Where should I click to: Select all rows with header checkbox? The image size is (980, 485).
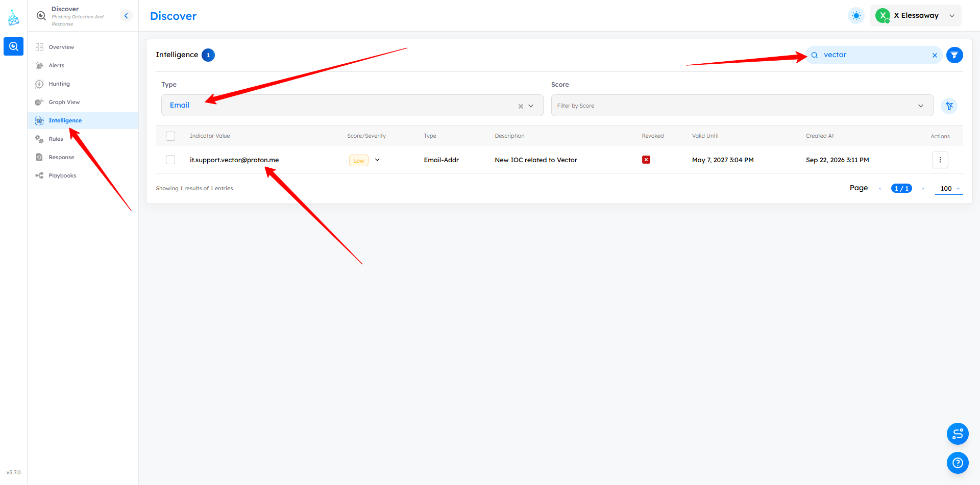pos(170,136)
